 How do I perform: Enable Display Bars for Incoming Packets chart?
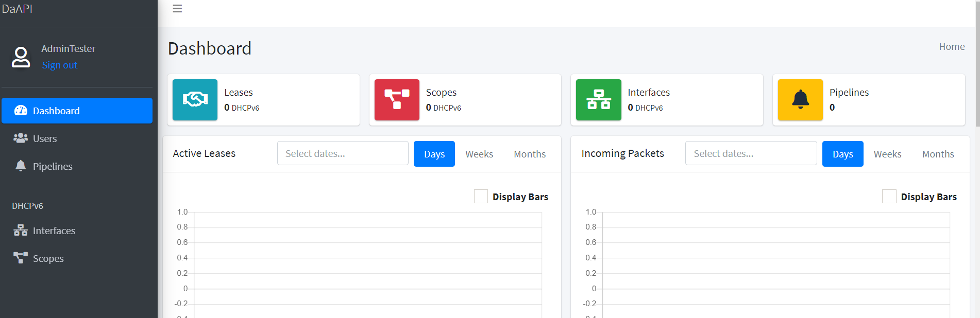click(x=889, y=197)
